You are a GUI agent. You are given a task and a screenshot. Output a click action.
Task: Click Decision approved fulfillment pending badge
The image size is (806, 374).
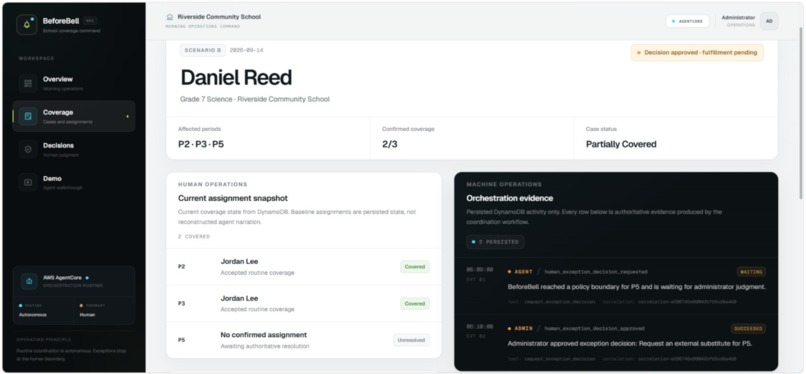pos(697,52)
